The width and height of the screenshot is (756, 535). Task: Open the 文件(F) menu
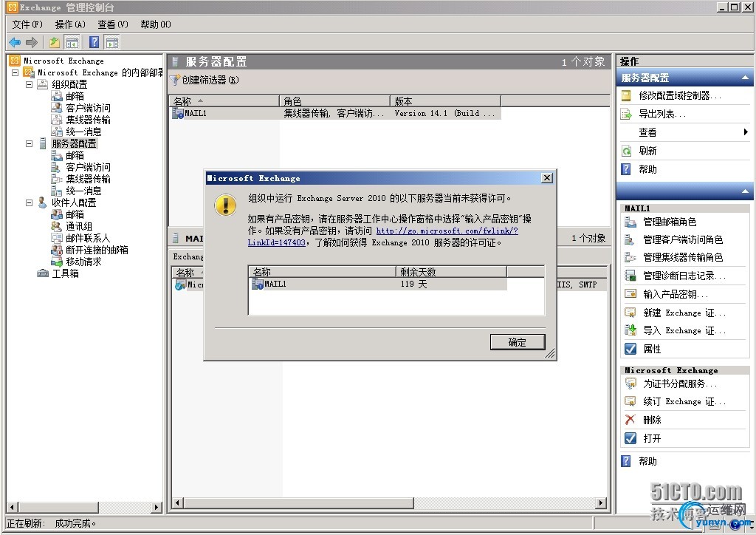(27, 24)
